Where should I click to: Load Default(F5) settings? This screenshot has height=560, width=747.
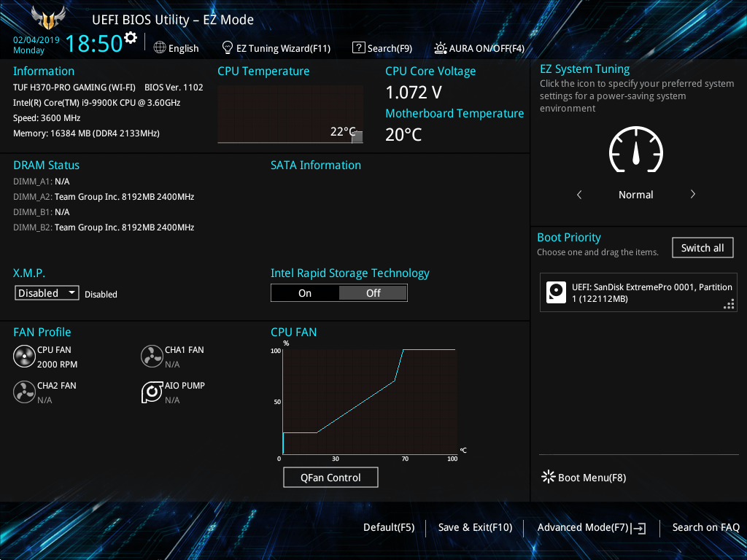389,528
